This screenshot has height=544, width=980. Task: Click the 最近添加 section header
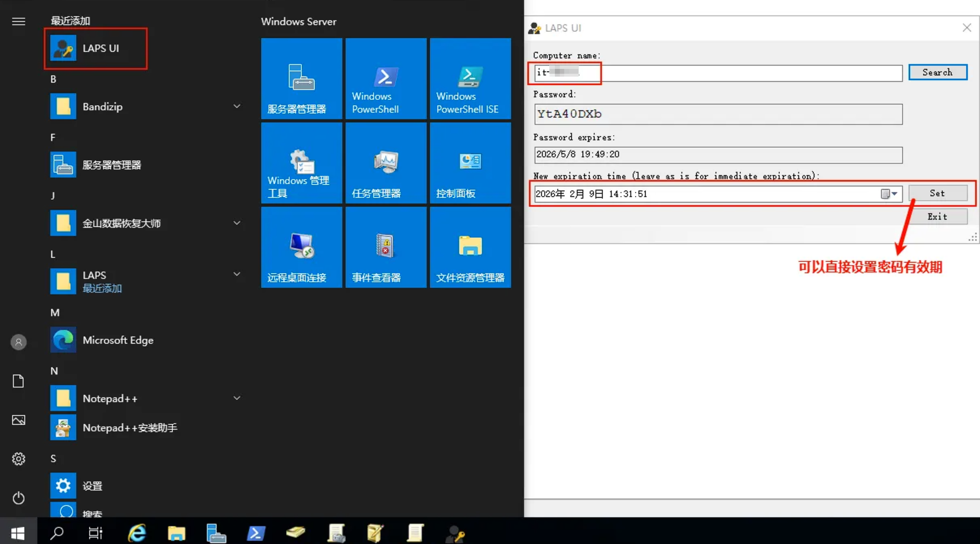click(x=70, y=21)
